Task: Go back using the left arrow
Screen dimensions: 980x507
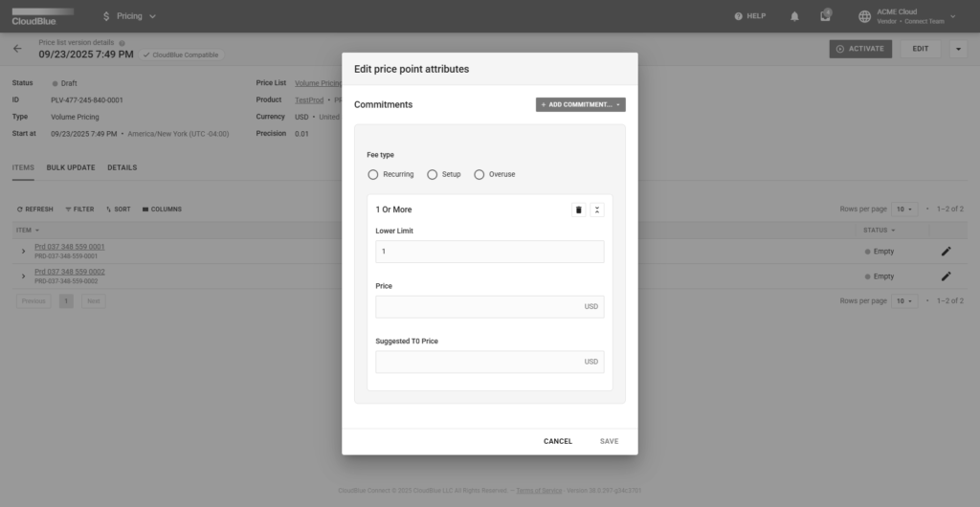Action: tap(17, 49)
